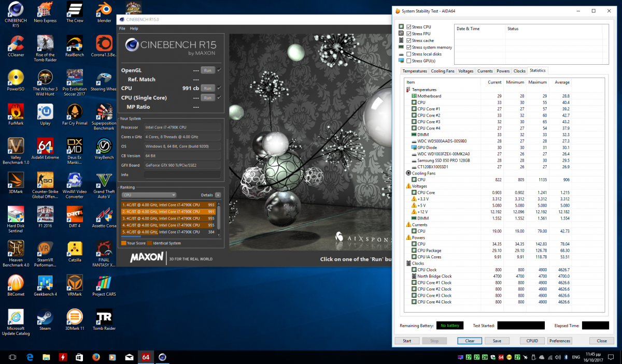Click the Clear button in AIDA64
Image resolution: width=622 pixels, height=364 pixels.
click(x=470, y=341)
